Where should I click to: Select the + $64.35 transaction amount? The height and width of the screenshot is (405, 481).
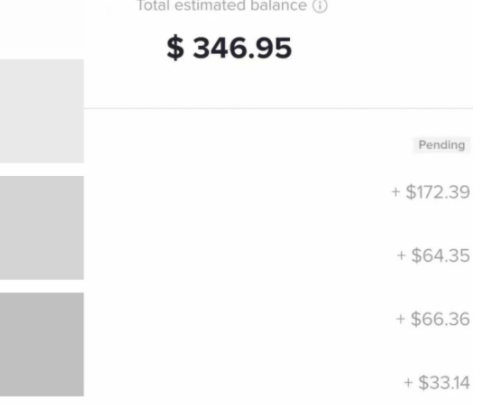pos(433,256)
